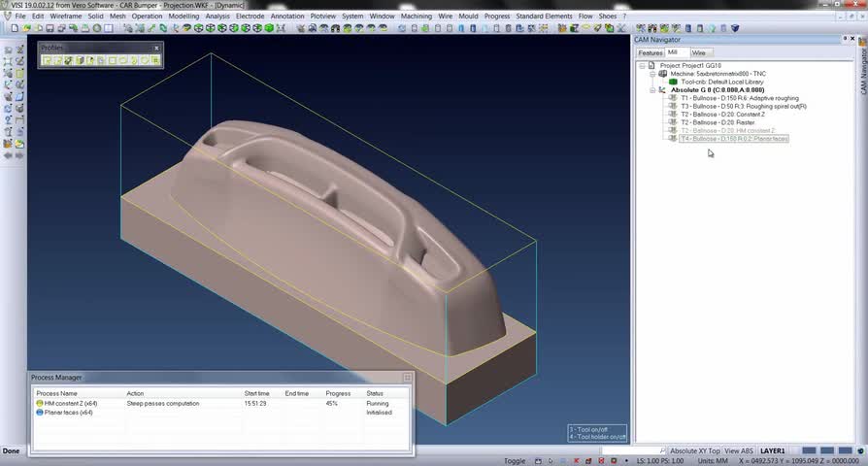The width and height of the screenshot is (868, 466).
Task: Collapse the Project Project1 GG10 tree node
Action: coord(642,65)
